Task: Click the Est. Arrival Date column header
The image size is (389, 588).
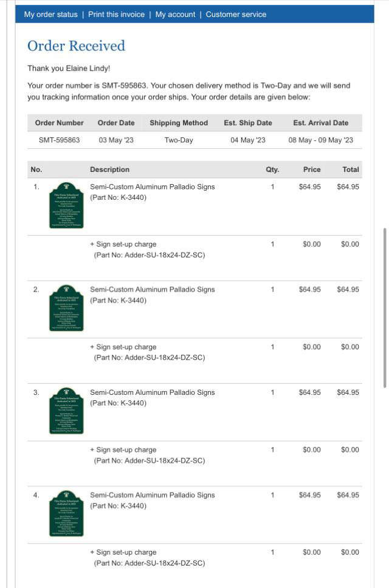Action: (320, 123)
